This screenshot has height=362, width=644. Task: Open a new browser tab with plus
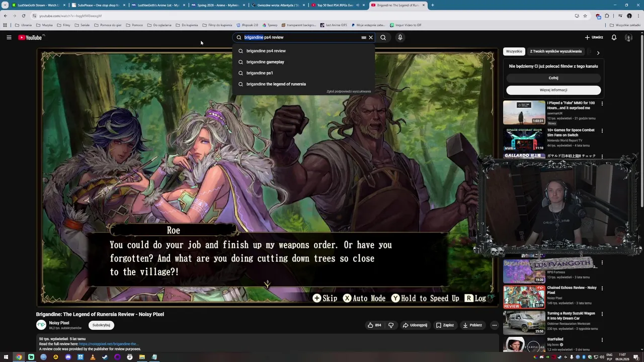pyautogui.click(x=432, y=5)
